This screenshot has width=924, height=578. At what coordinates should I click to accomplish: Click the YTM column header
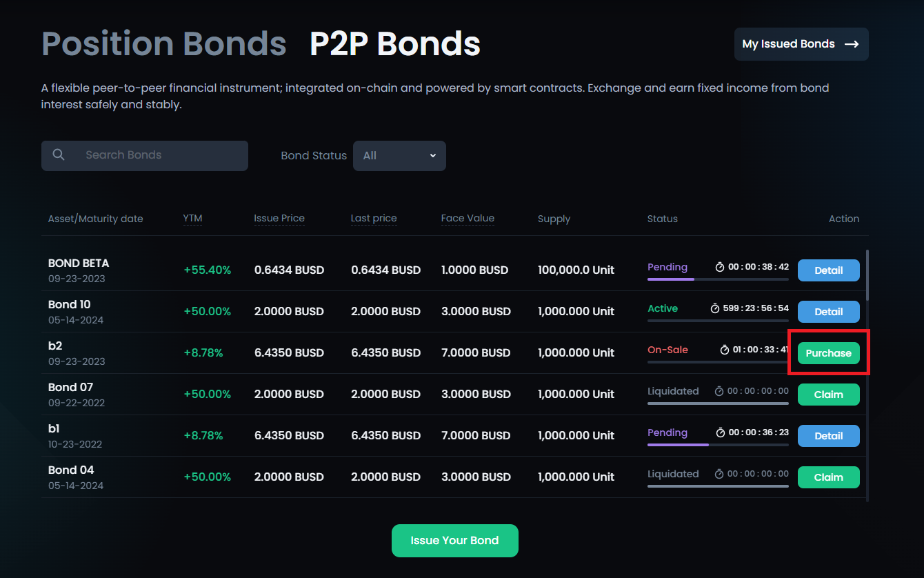click(x=193, y=219)
